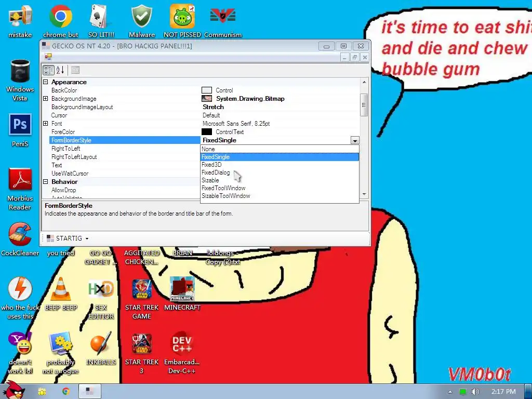Click the FormBorderStyle dropdown arrow
The image size is (532, 399).
[355, 140]
